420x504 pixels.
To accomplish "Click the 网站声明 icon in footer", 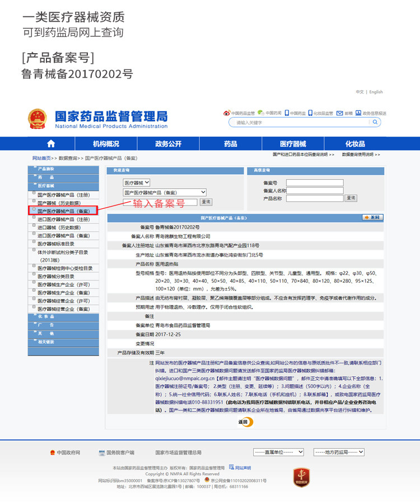I will [231, 467].
